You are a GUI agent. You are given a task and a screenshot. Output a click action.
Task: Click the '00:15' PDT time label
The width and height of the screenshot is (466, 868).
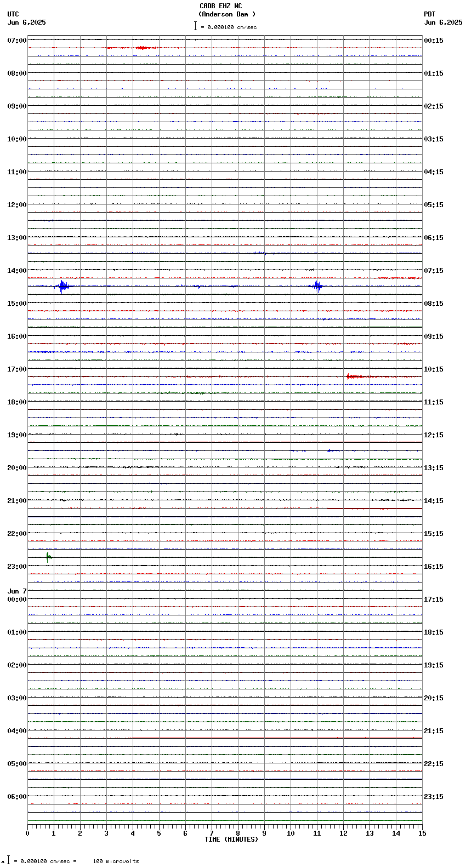pyautogui.click(x=434, y=41)
